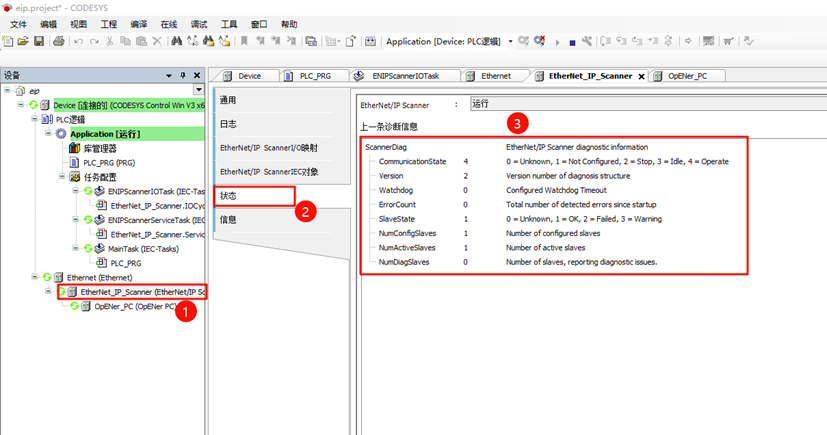Collapse the Application [运行] node
827x435 pixels.
click(49, 133)
